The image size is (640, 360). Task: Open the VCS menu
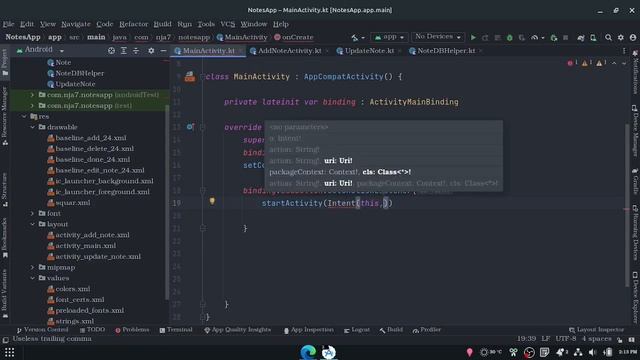(x=227, y=24)
